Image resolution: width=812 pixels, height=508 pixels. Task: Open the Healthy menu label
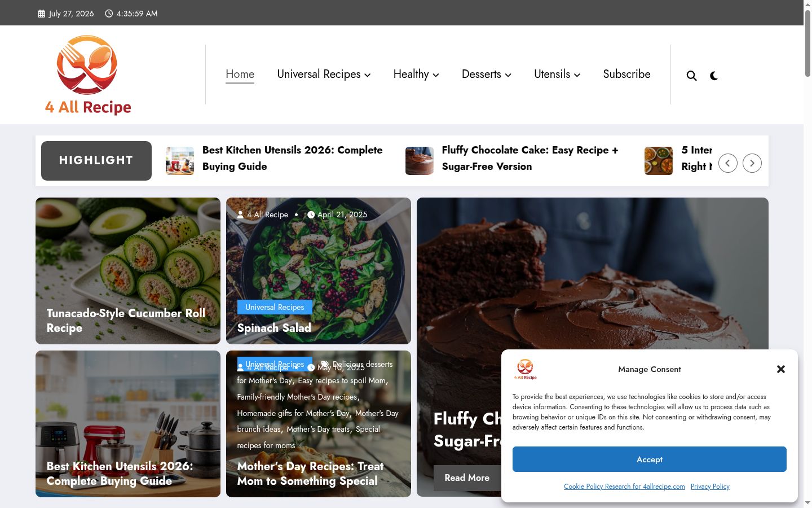click(x=411, y=75)
